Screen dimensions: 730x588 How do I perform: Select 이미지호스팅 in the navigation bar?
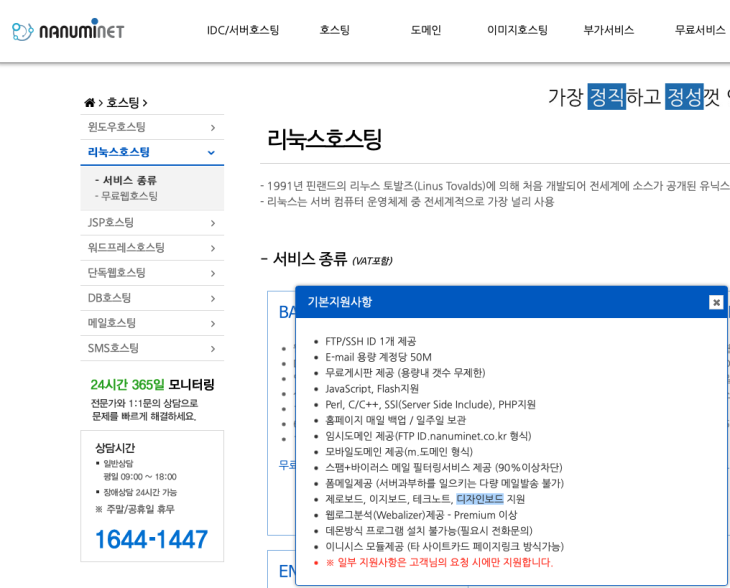517,30
